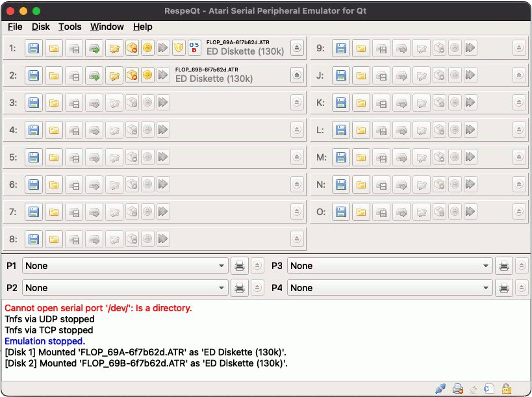
Task: Click the printer button next to P2
Action: pos(239,288)
